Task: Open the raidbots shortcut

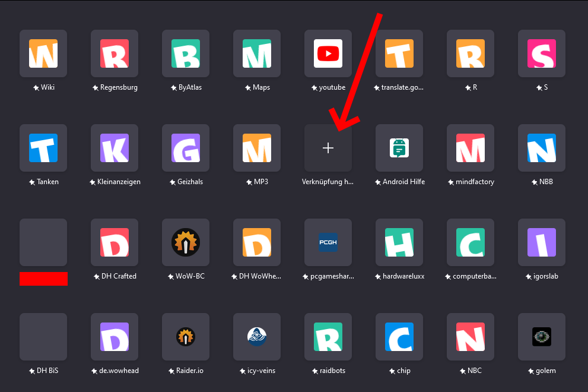Action: pos(328,337)
